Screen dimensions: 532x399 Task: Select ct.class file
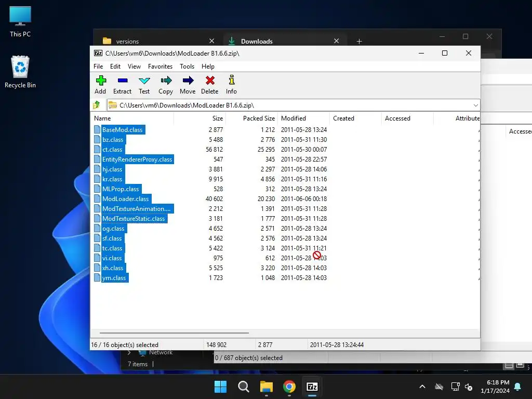point(112,149)
